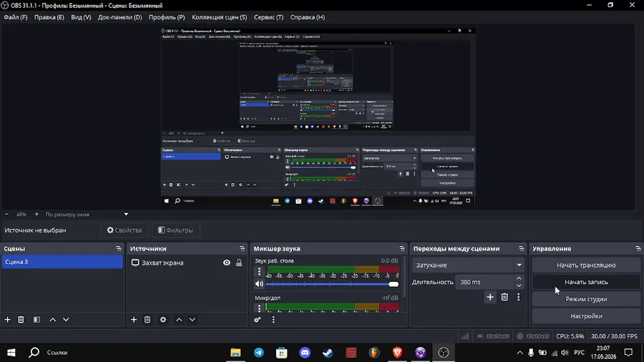Move source down with arrow icon
The height and width of the screenshot is (362, 644).
[192, 319]
